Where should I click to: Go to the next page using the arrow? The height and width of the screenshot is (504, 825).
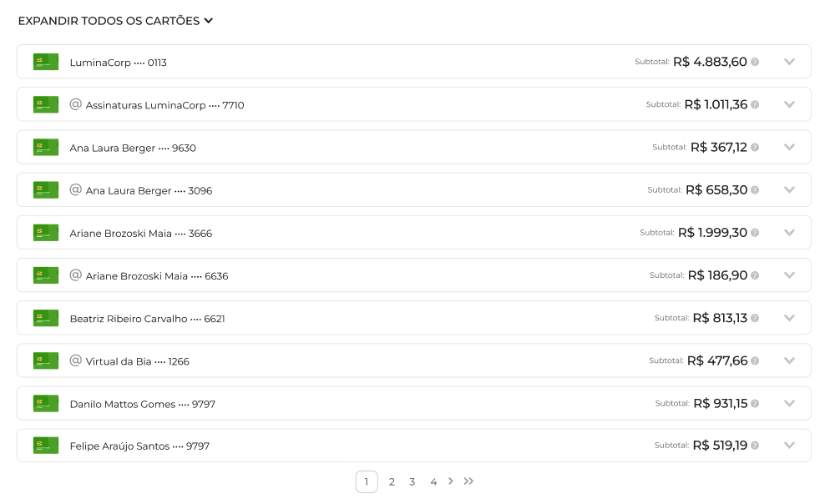click(451, 481)
